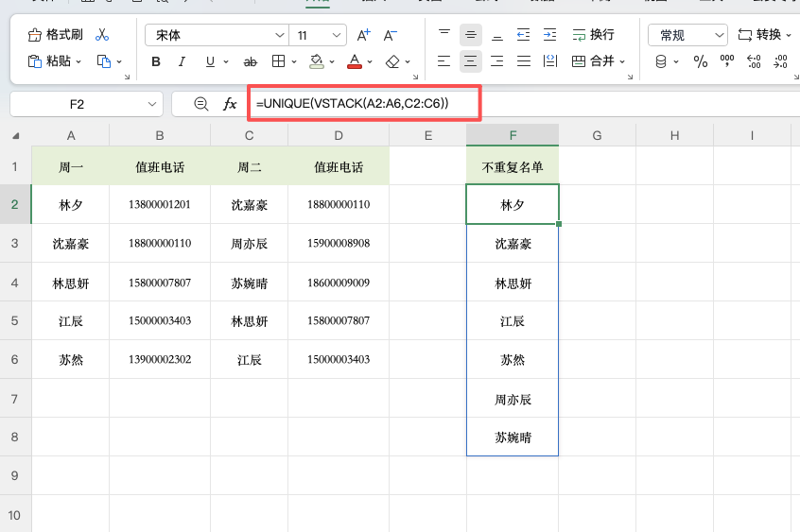Click the Paste (粘贴) button
This screenshot has width=800, height=532.
49,61
